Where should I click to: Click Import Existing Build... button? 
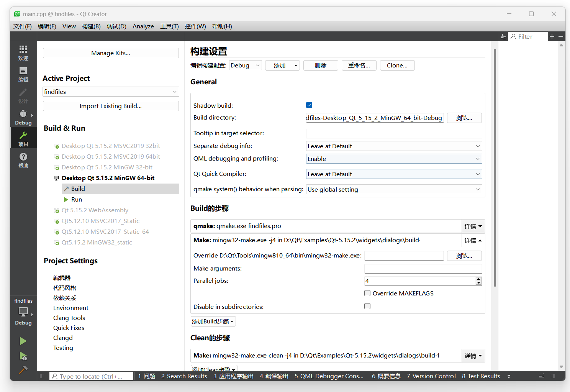tap(111, 106)
